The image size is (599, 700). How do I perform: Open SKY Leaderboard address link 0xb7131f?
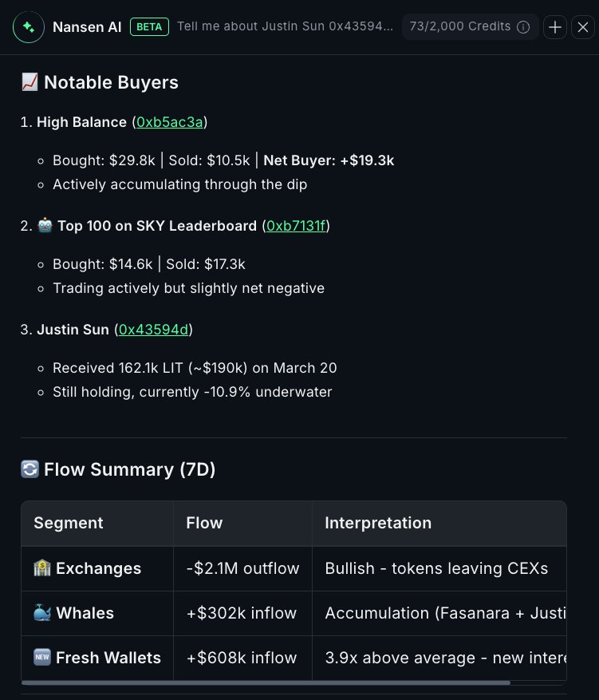296,226
